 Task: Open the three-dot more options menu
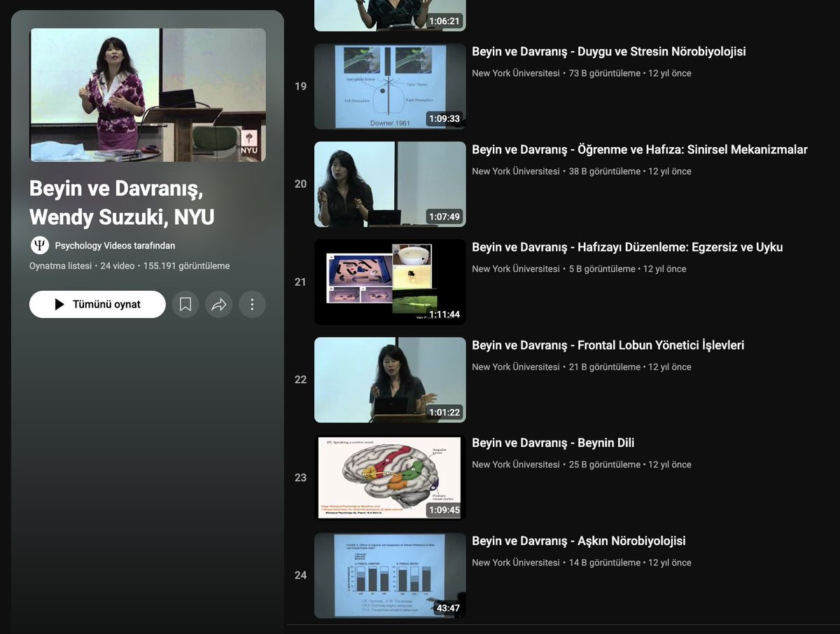click(253, 305)
